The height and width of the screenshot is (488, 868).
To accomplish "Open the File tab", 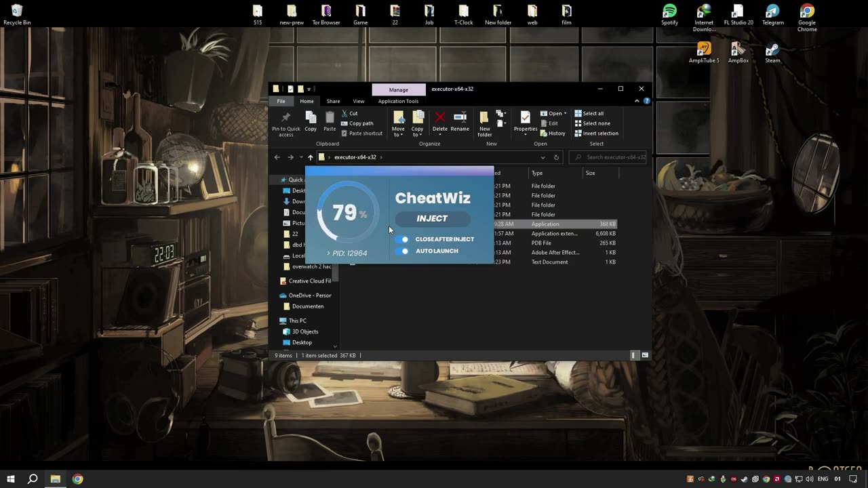I will click(281, 101).
